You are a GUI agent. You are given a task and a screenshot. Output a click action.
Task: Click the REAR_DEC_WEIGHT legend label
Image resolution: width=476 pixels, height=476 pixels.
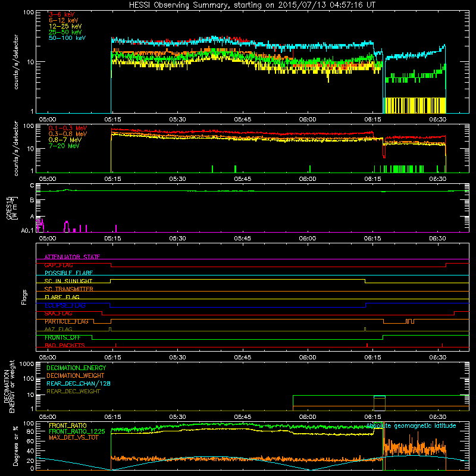(x=73, y=392)
